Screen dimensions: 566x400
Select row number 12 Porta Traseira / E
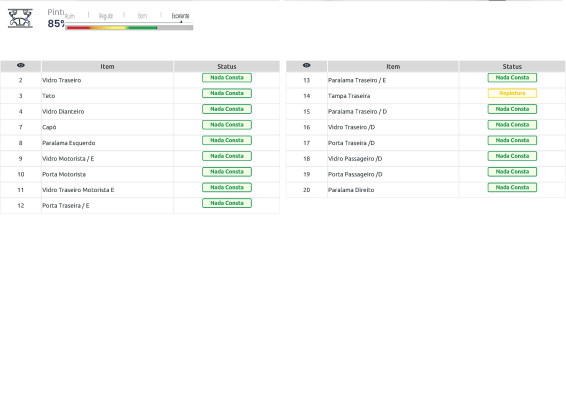(140, 205)
